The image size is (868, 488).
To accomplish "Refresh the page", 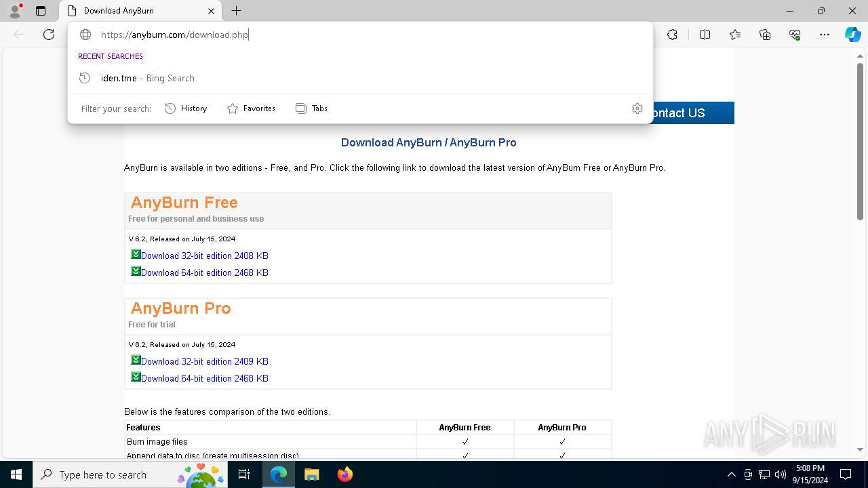I will [x=49, y=35].
